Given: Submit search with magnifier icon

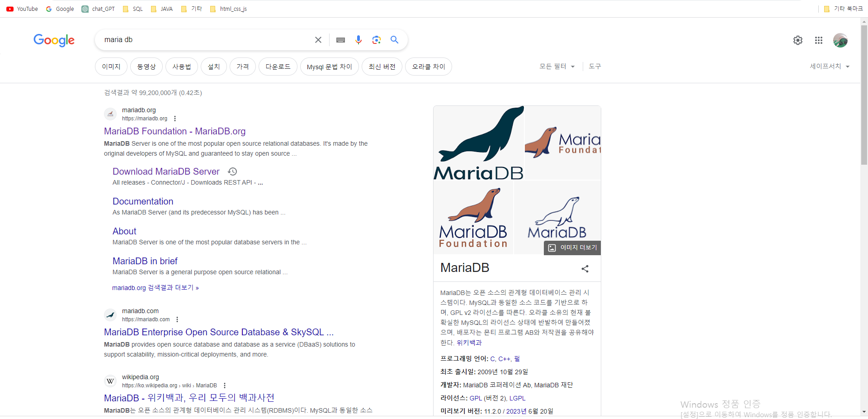Looking at the screenshot, I should [x=395, y=40].
